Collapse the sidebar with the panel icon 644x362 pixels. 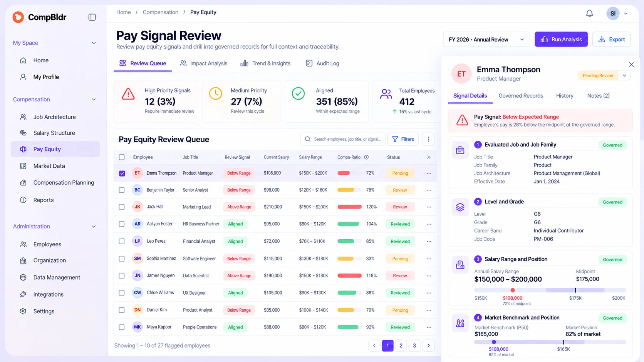pos(92,17)
